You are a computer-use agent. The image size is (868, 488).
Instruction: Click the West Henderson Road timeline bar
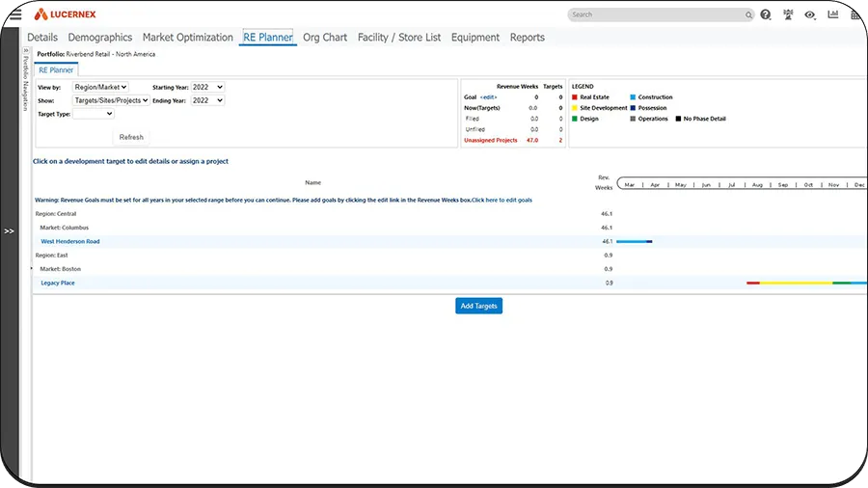pyautogui.click(x=635, y=242)
